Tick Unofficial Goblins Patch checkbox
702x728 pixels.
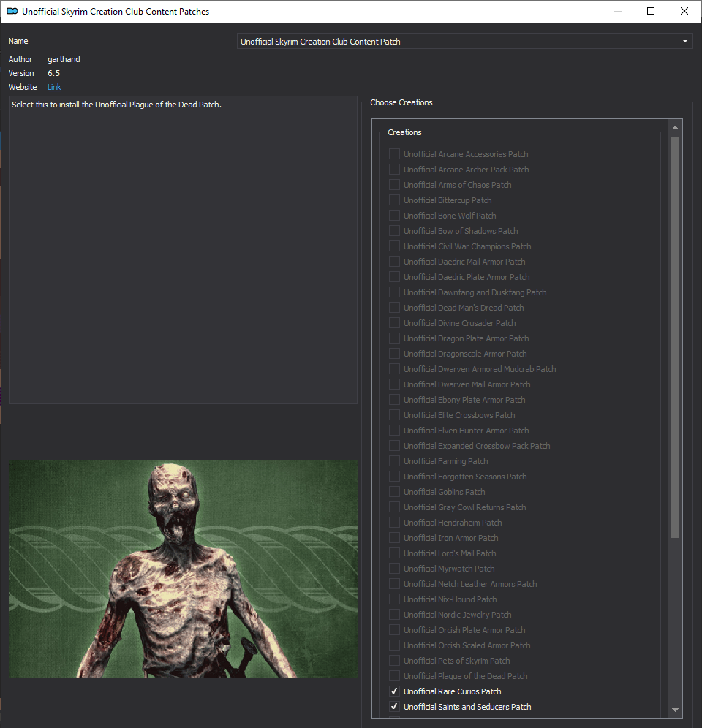394,490
